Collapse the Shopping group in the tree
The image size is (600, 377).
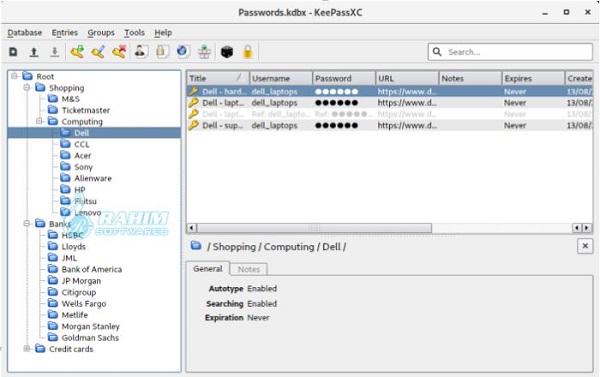pos(27,88)
